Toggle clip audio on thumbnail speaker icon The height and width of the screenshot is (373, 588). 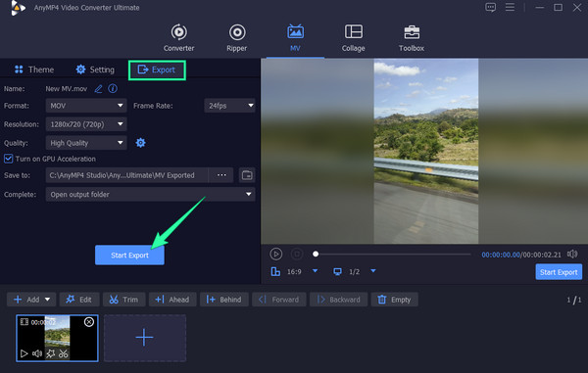[37, 353]
